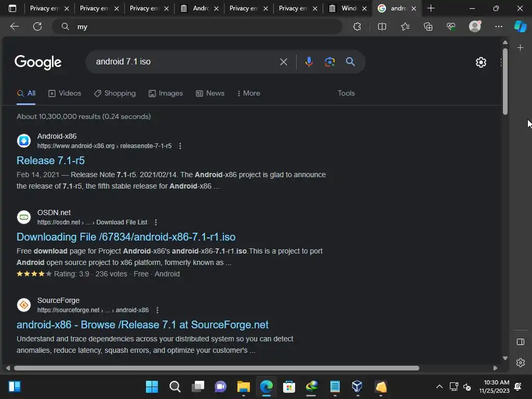The image size is (532, 399).
Task: Open android-x86 Browse Release 7.1 SourceForge link
Action: click(142, 325)
